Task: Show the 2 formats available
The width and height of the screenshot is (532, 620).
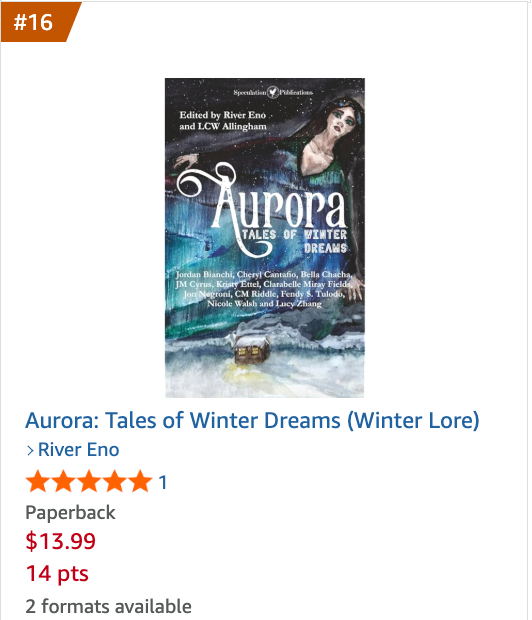Action: (x=108, y=606)
